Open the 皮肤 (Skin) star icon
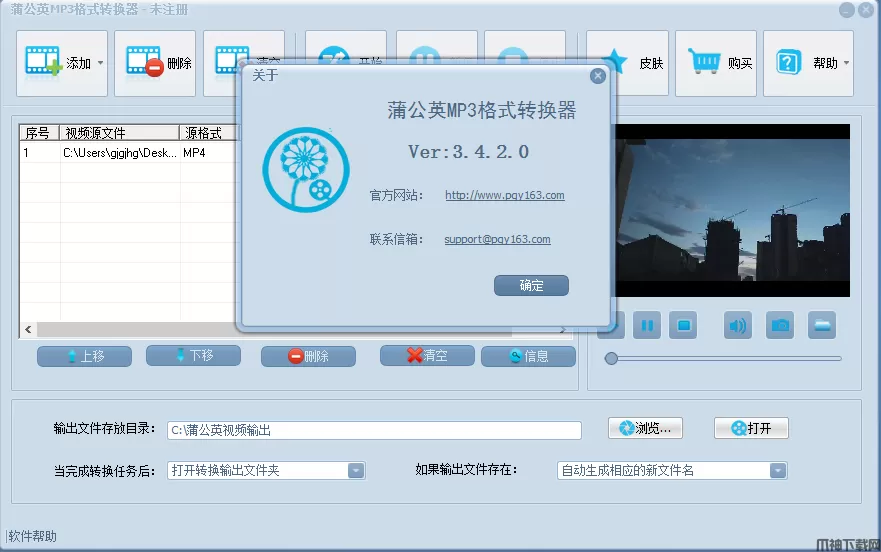 [618, 63]
